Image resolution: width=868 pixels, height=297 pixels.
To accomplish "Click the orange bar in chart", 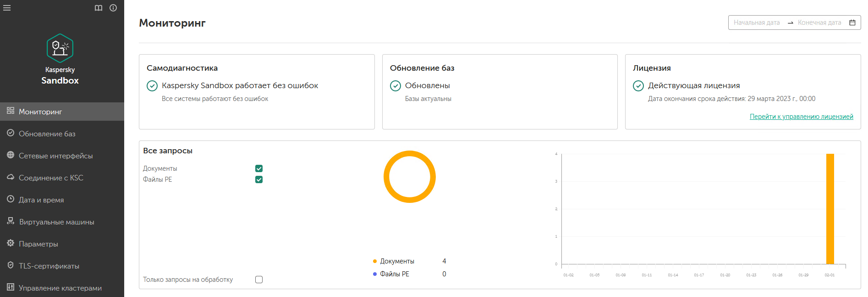I will (830, 209).
